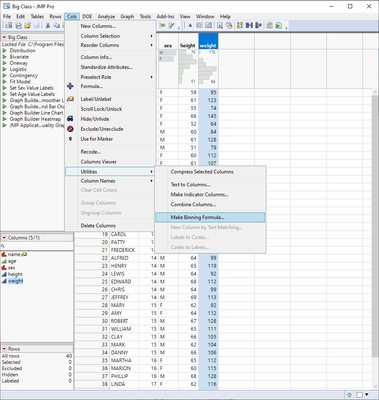Click the Save disk toolbar icon
This screenshot has height=400, width=379.
[37, 26]
